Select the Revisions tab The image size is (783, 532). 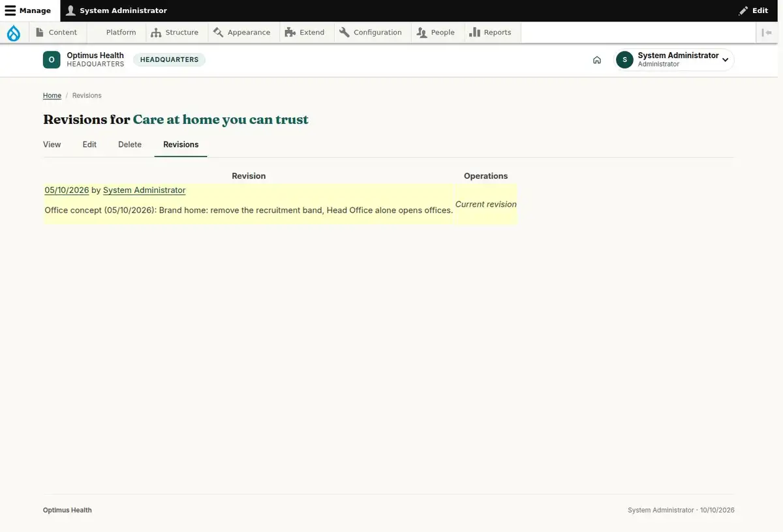point(181,145)
